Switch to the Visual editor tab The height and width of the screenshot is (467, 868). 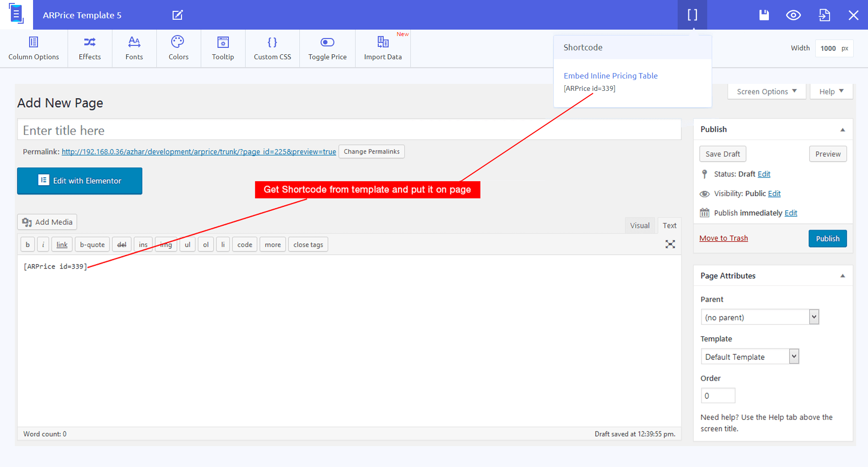point(640,226)
